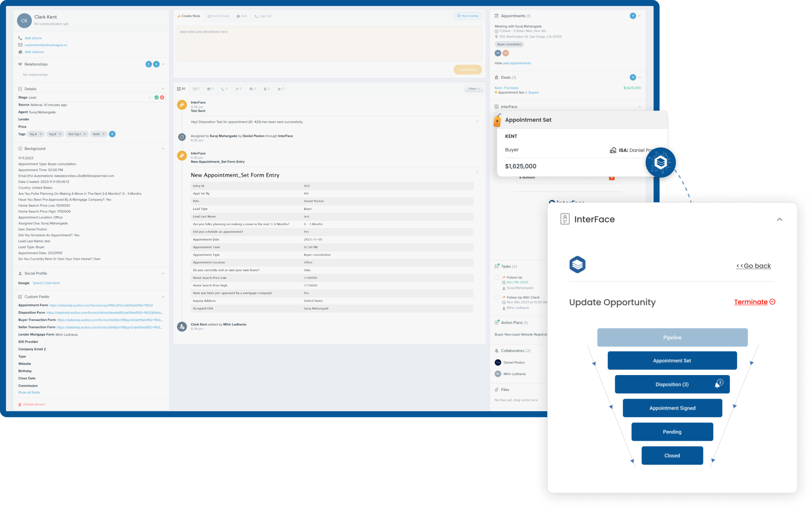Click the red reject stage icon
The image size is (812, 509).
162,97
